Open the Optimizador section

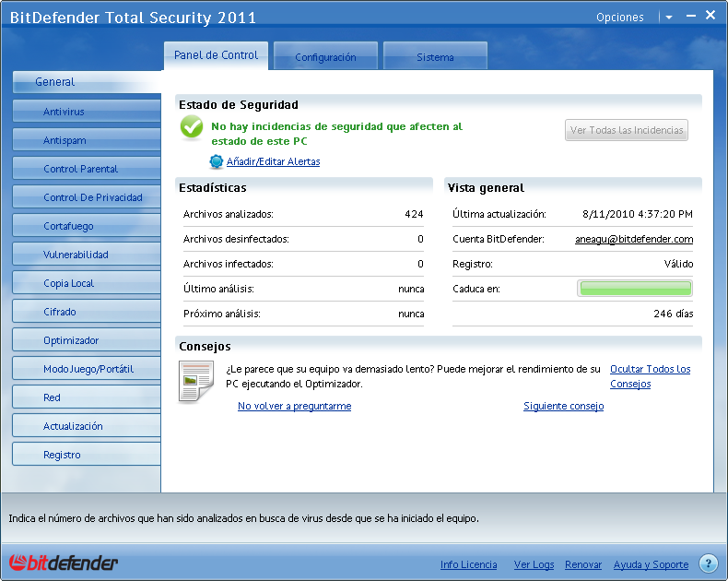[x=87, y=340]
